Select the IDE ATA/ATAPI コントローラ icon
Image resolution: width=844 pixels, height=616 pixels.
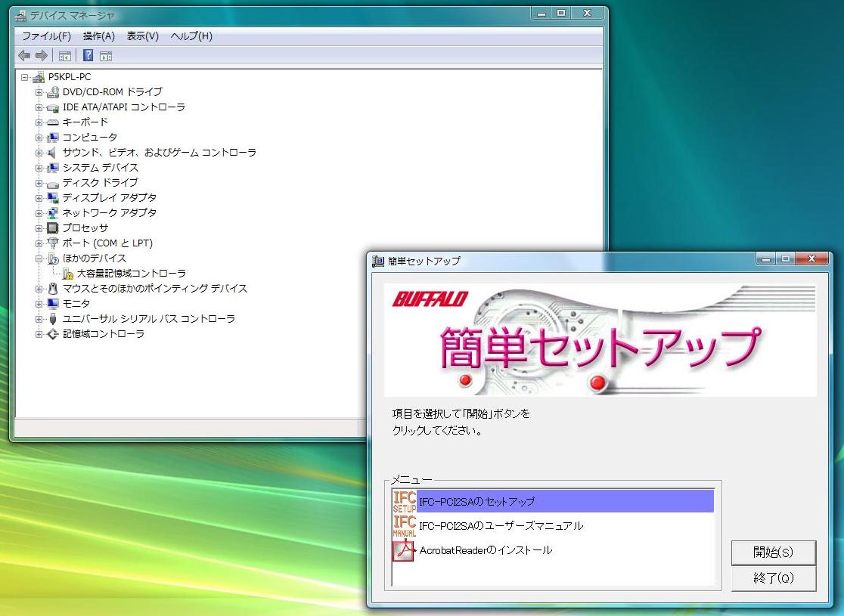pyautogui.click(x=53, y=107)
